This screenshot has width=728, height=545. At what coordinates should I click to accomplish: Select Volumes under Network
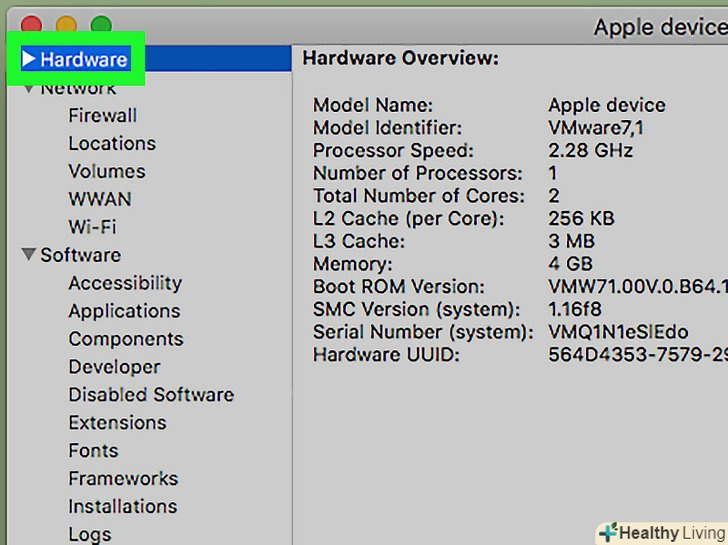coord(107,172)
